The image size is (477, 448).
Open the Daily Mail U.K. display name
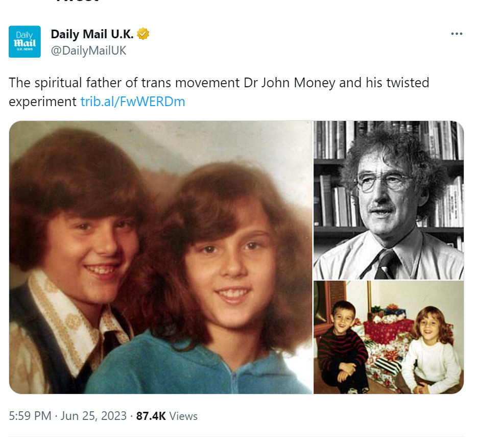tap(92, 34)
